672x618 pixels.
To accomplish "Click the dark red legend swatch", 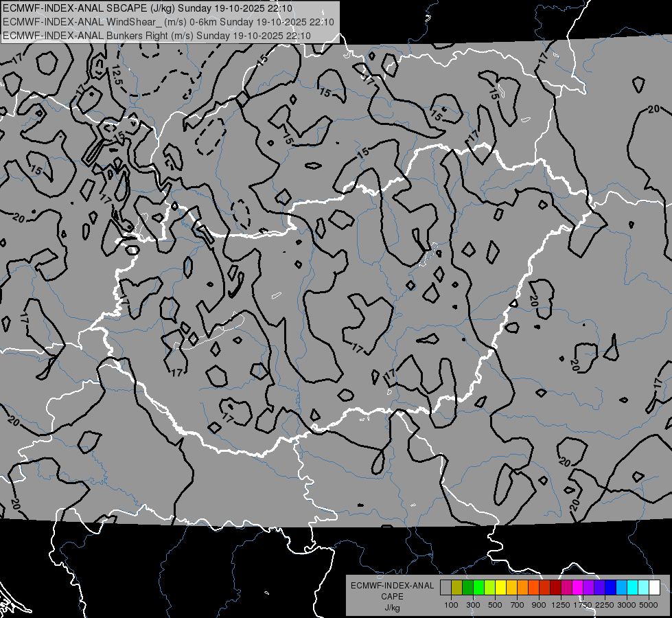I will [x=556, y=588].
